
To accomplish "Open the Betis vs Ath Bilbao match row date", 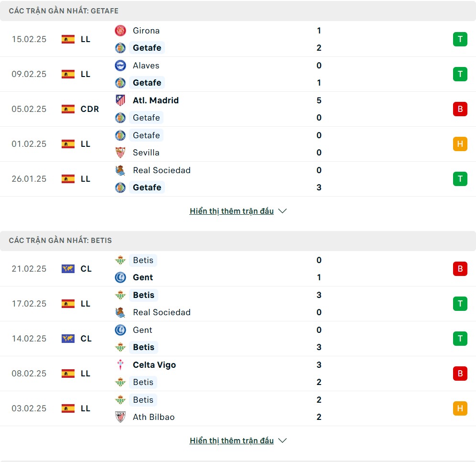I will 29,408.
